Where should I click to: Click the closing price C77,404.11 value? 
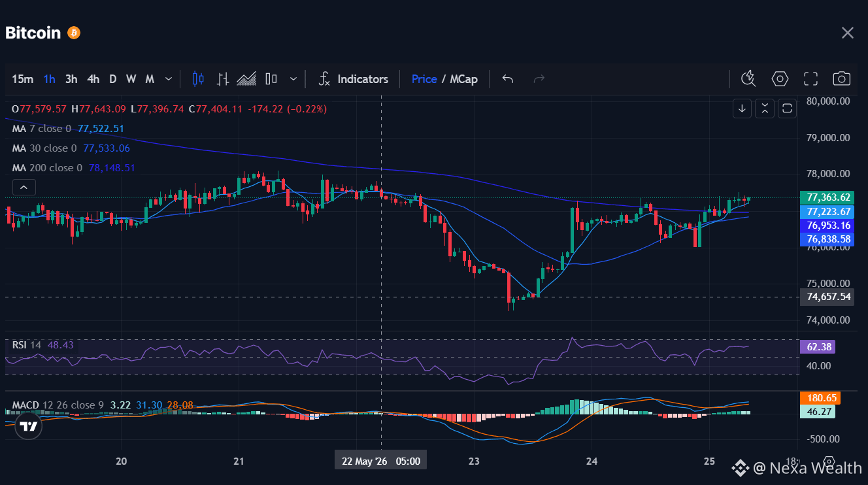click(216, 109)
